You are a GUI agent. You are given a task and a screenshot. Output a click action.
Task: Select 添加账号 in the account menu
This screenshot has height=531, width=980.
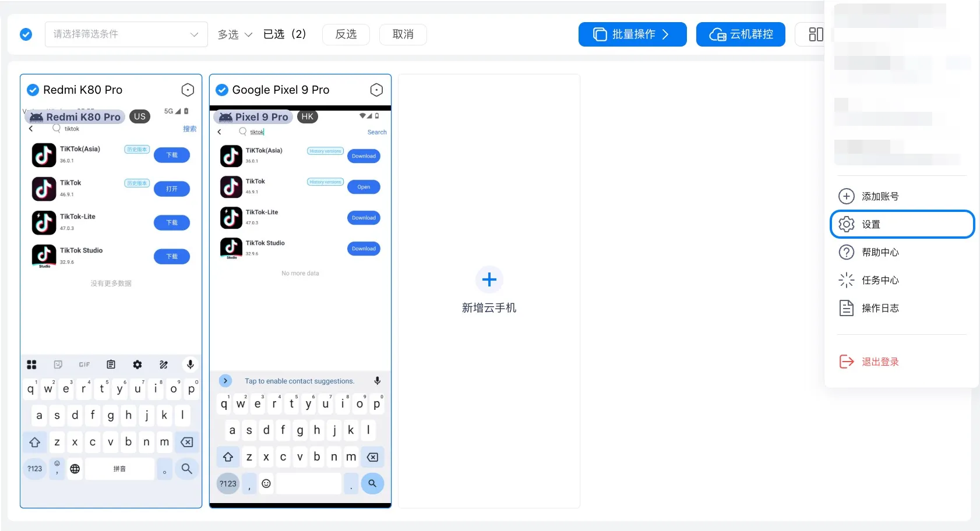coord(902,196)
